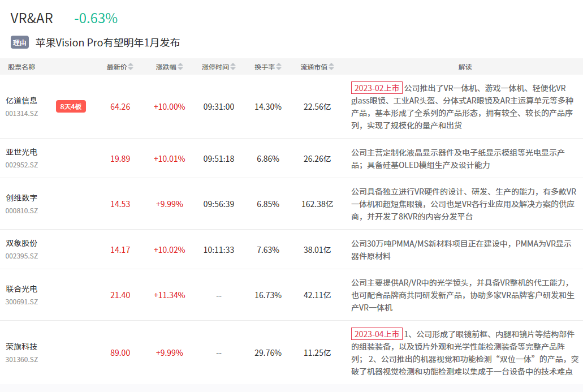583x392 pixels.
Task: Click the 8天4板 badge on 亿道信息
Action: tap(71, 107)
